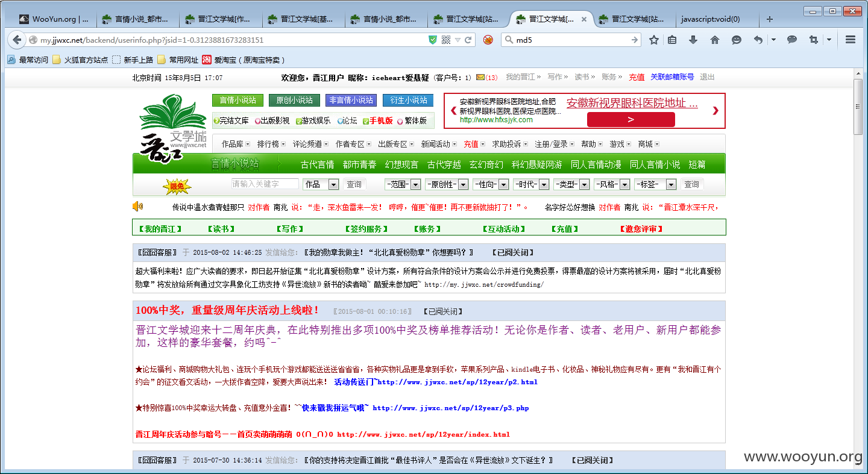
Task: Open the Firefox hamburger menu
Action: [x=851, y=40]
